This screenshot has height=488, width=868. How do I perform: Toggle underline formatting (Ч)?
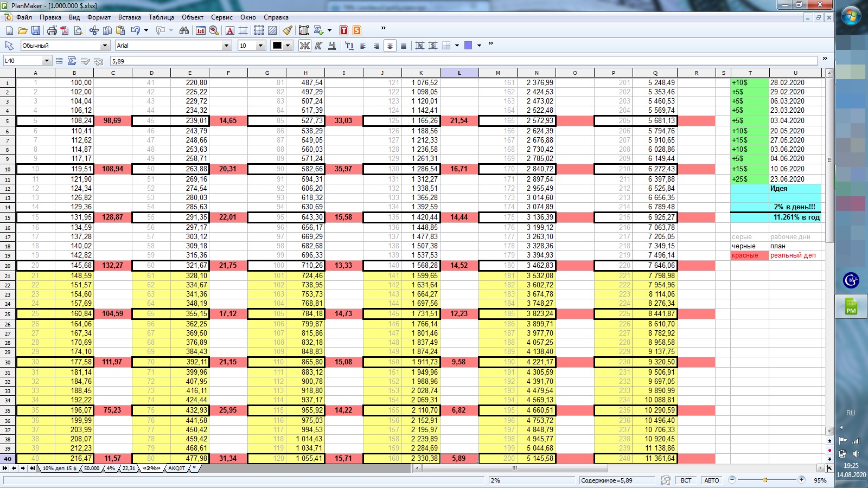point(331,46)
